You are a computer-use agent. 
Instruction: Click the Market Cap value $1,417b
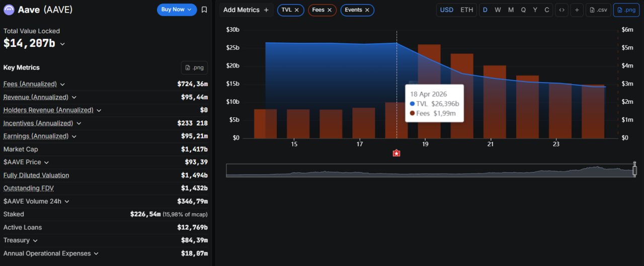pos(194,149)
